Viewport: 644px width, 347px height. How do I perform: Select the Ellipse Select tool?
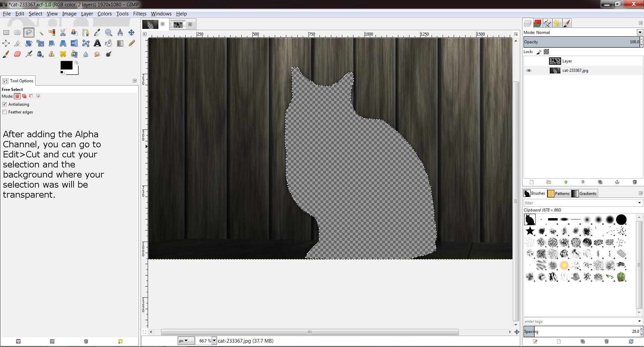[17, 33]
